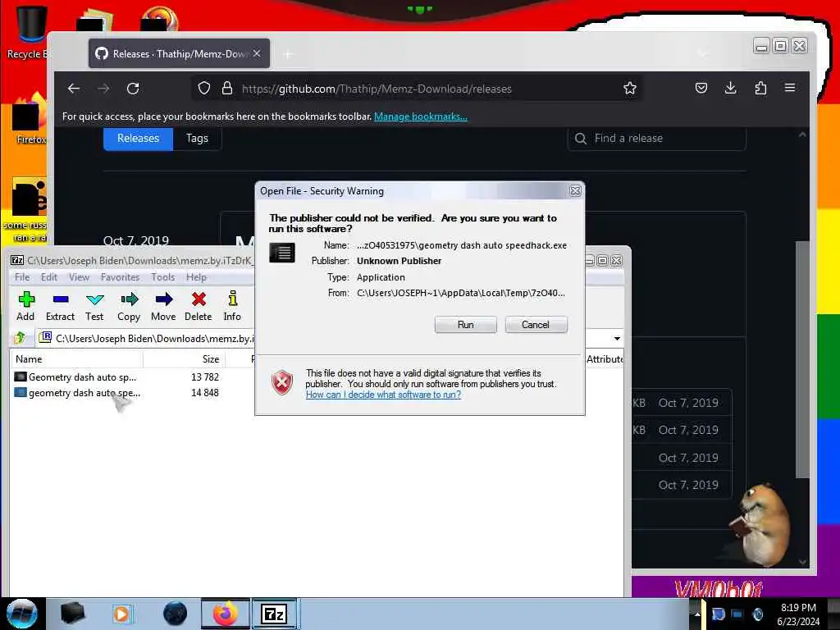Click the Firefox page vertical scrollbar

pyautogui.click(x=802, y=359)
